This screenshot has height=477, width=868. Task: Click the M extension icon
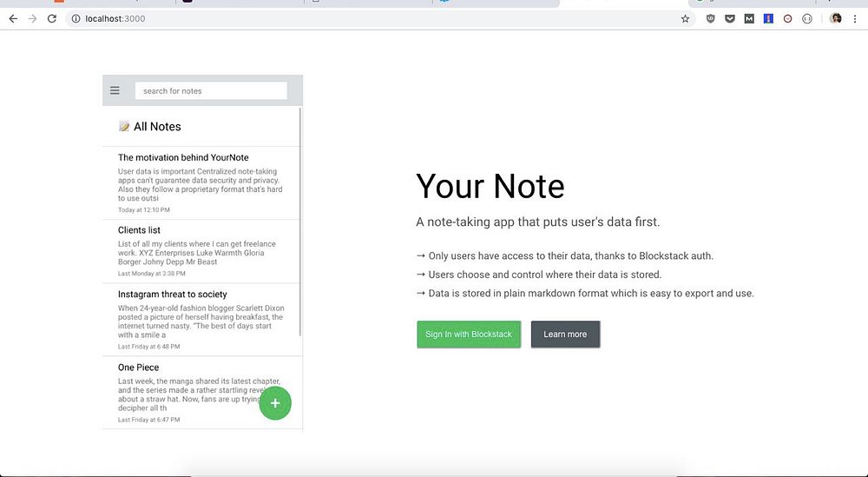tap(749, 19)
